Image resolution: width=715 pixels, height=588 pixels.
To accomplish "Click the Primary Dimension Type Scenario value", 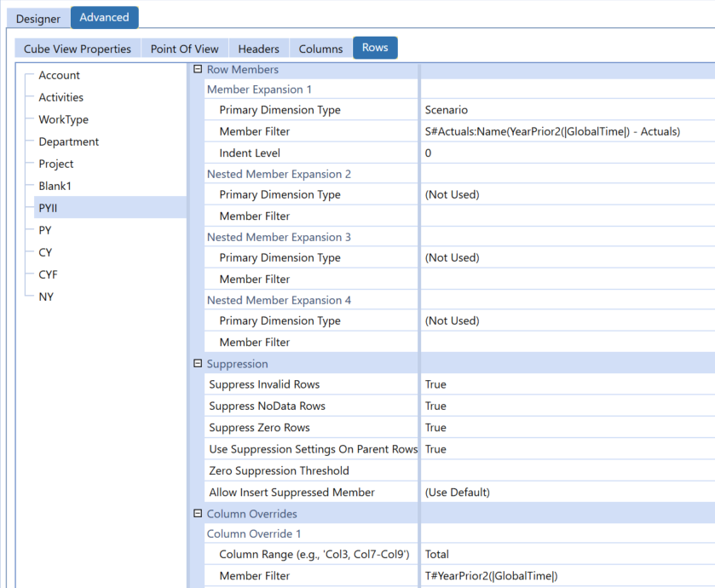I will [x=562, y=110].
